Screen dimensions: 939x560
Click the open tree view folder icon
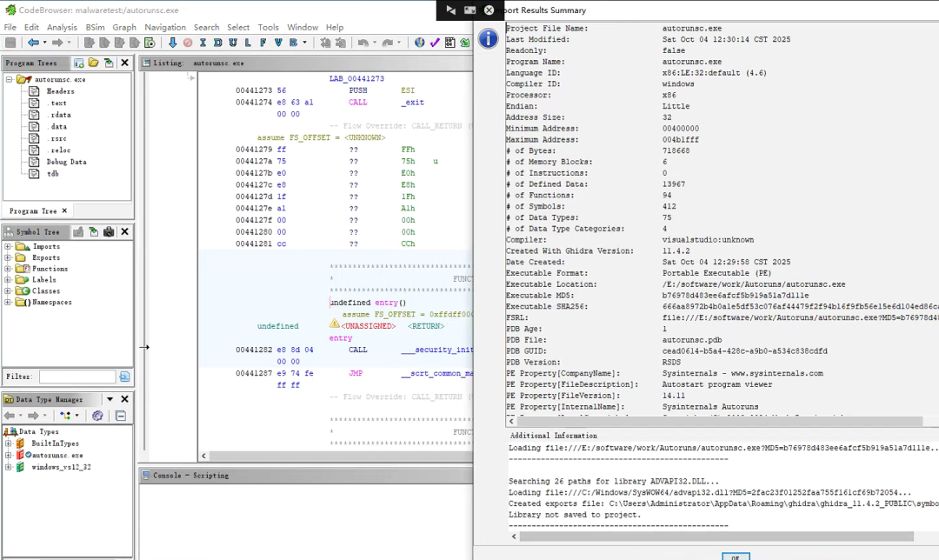pyautogui.click(x=93, y=63)
